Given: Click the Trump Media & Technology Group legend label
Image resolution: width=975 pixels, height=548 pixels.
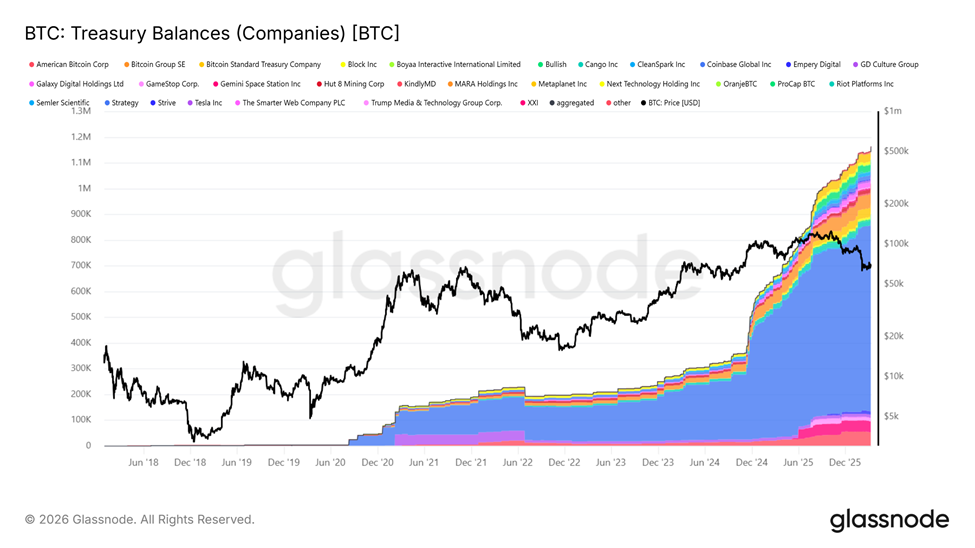Looking at the screenshot, I should [x=436, y=103].
